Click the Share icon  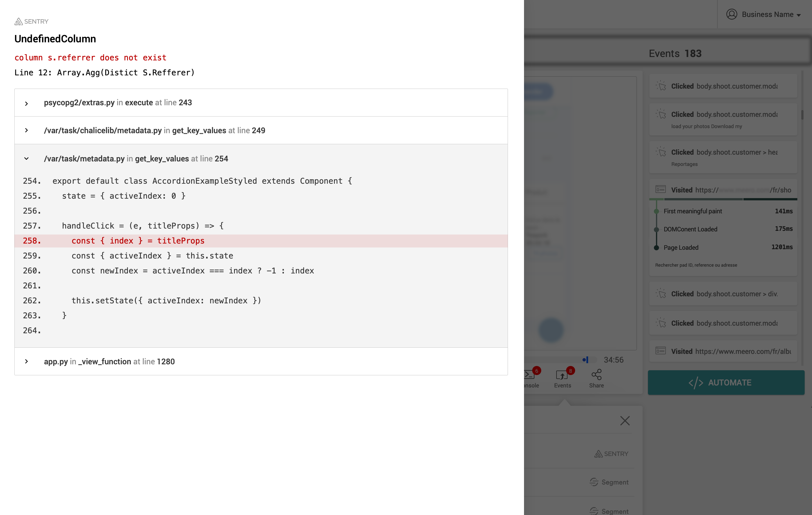[x=596, y=375]
